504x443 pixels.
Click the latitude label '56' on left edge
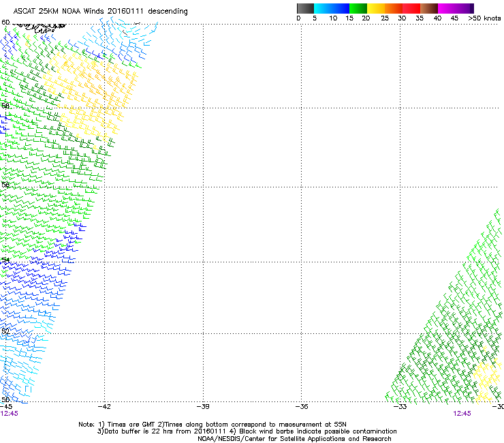click(x=5, y=185)
